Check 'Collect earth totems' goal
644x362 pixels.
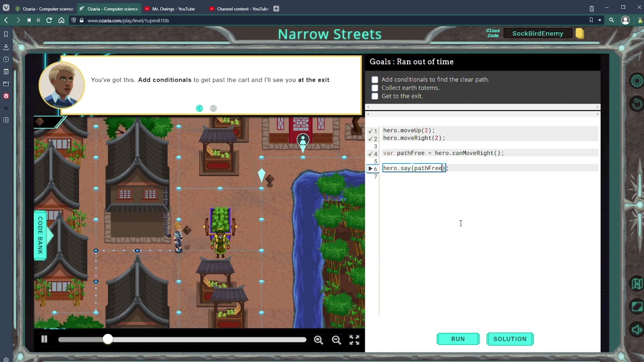coord(375,88)
